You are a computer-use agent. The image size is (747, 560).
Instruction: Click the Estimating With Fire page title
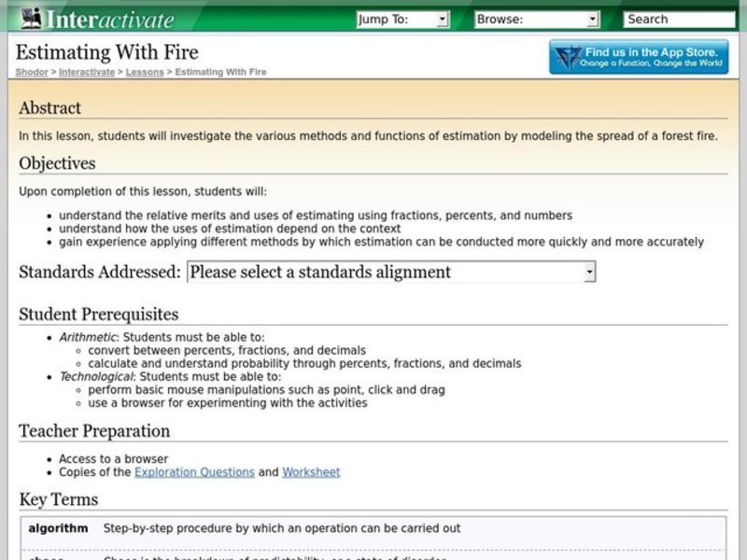pos(106,52)
